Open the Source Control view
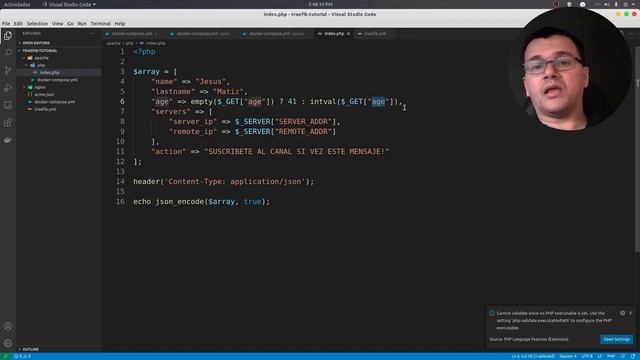The height and width of the screenshot is (360, 640). click(8, 70)
